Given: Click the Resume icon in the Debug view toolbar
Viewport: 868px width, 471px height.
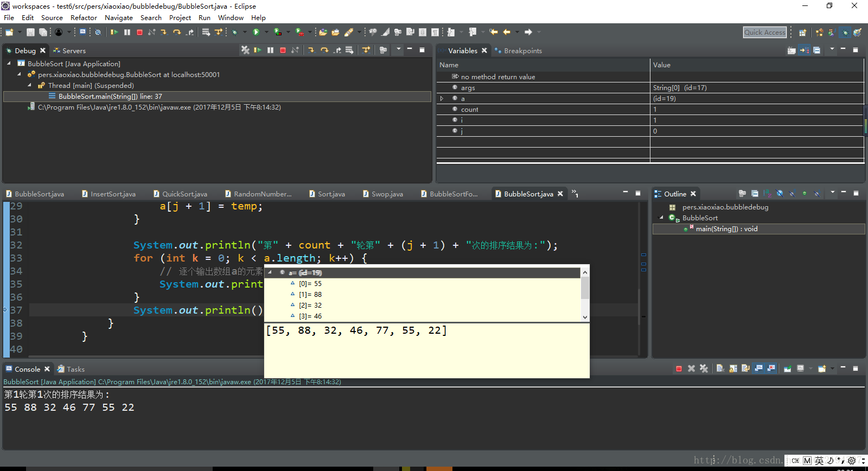Looking at the screenshot, I should (x=257, y=50).
